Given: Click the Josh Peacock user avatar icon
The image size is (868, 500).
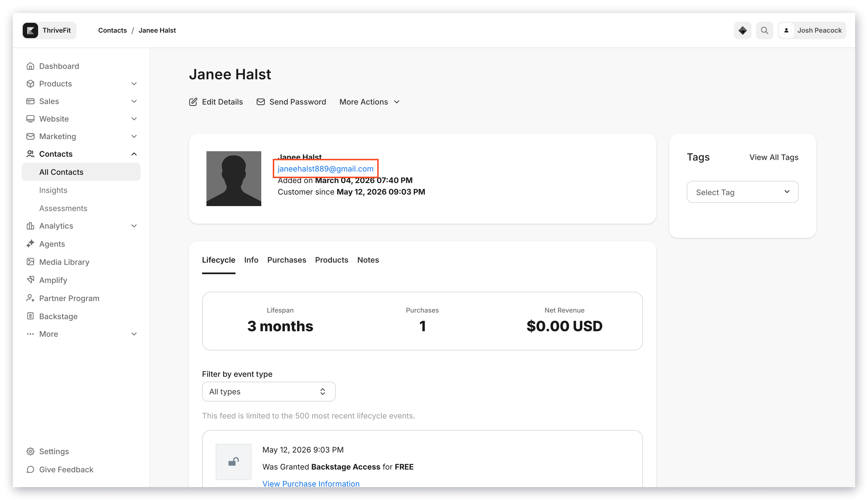Looking at the screenshot, I should pos(786,30).
